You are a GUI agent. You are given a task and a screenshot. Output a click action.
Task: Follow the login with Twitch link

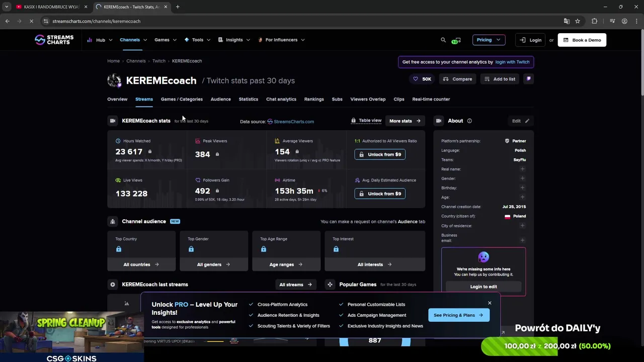click(x=512, y=62)
